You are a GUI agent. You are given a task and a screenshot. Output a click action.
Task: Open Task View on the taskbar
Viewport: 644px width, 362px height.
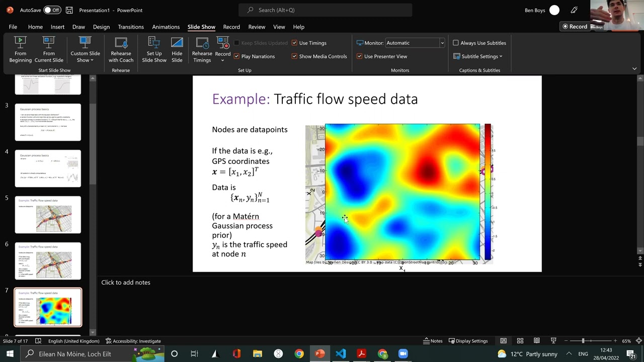click(194, 354)
